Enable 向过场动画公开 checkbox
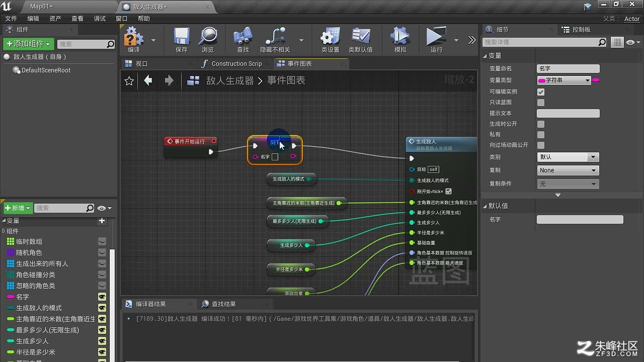The image size is (644, 362). [x=541, y=145]
